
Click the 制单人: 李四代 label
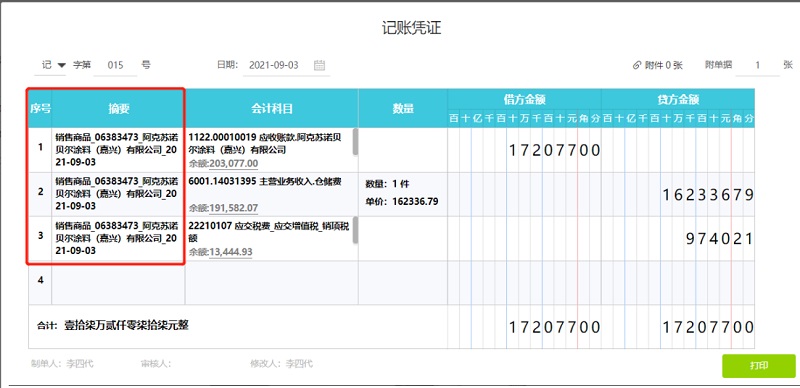(x=62, y=364)
